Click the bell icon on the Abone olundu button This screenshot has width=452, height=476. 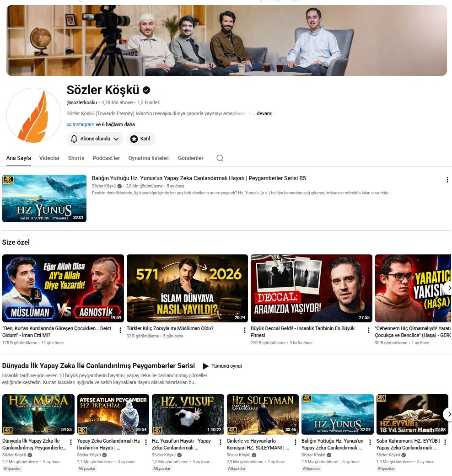(x=74, y=139)
